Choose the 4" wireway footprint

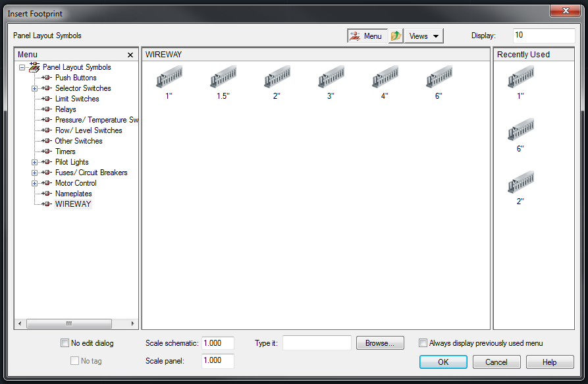[x=386, y=78]
